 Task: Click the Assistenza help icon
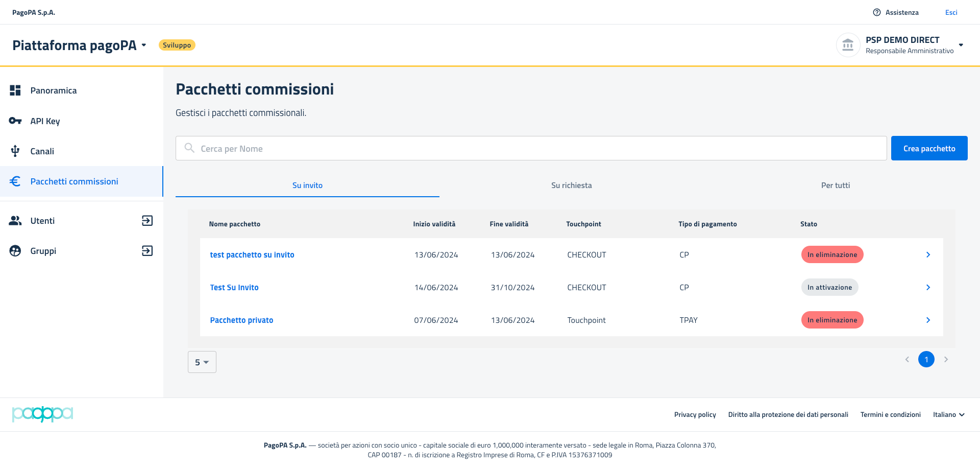877,12
